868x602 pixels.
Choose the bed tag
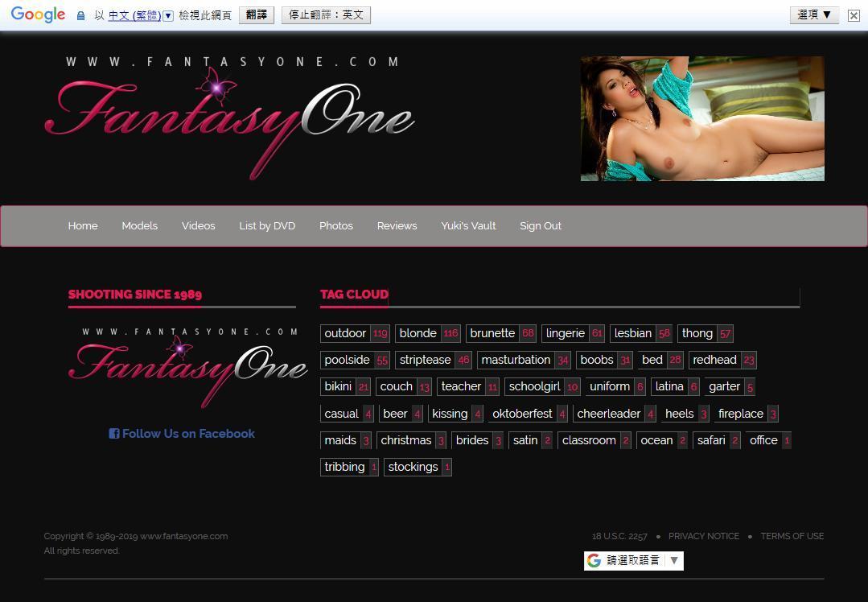tap(660, 360)
